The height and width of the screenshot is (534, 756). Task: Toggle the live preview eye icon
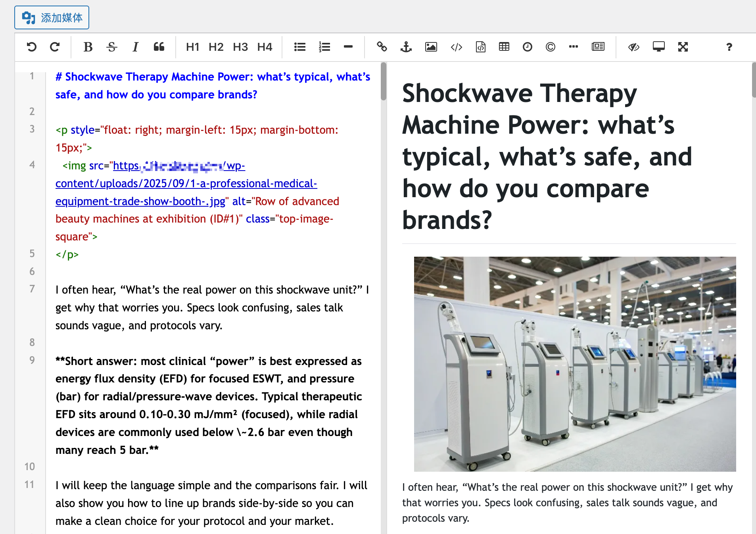pos(634,47)
